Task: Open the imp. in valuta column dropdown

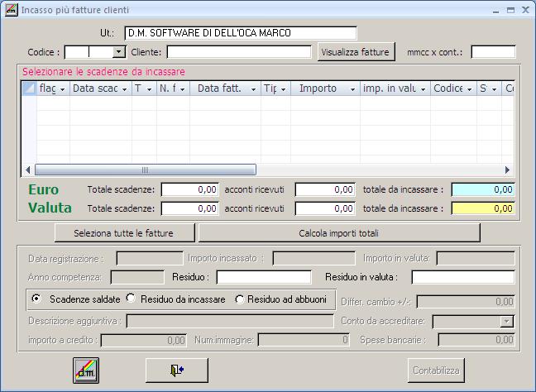Action: point(423,89)
